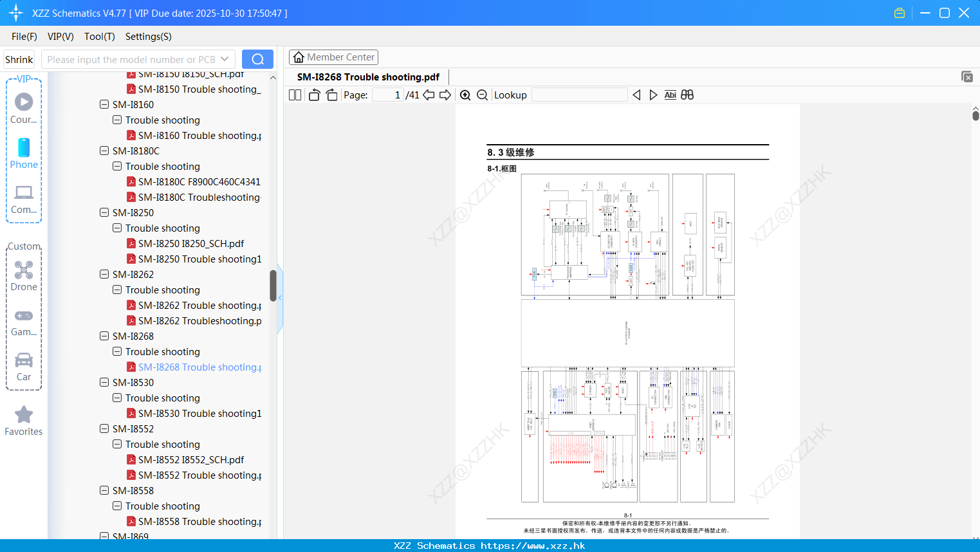
Task: Select the Drone category
Action: click(24, 276)
